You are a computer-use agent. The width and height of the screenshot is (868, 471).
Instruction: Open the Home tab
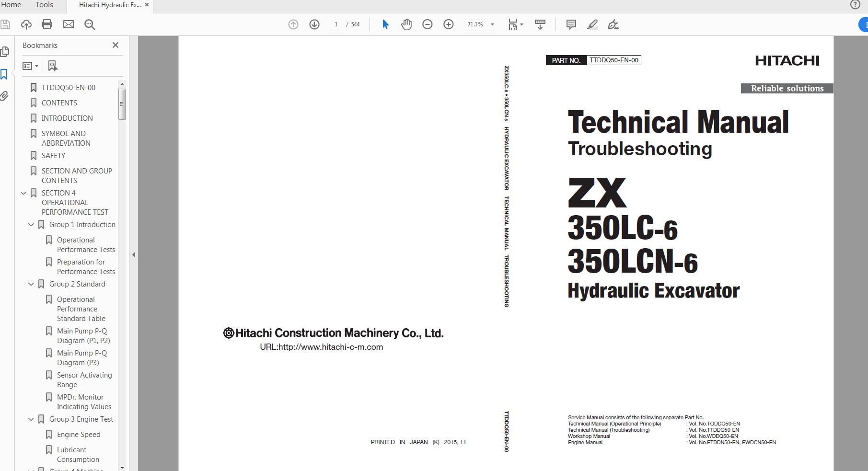point(11,5)
